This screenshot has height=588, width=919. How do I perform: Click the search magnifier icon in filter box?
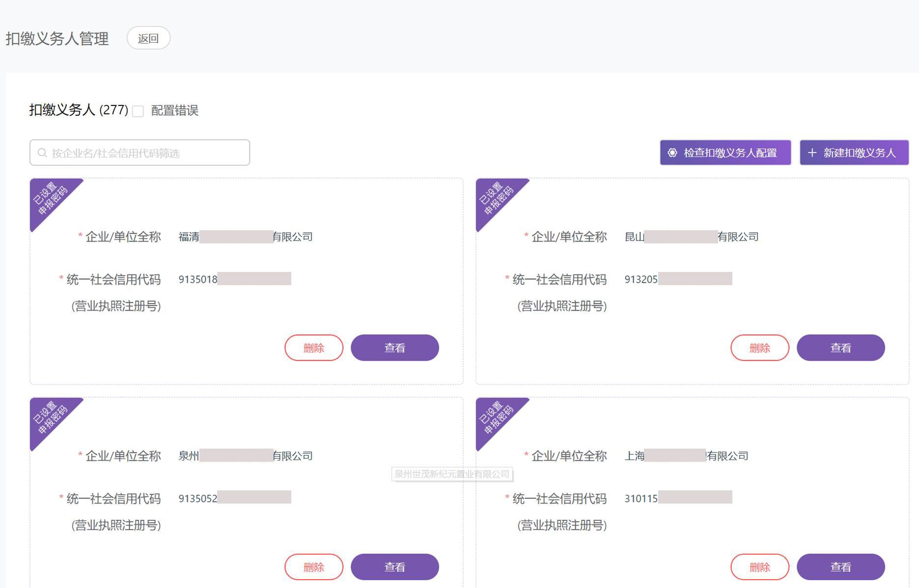43,153
